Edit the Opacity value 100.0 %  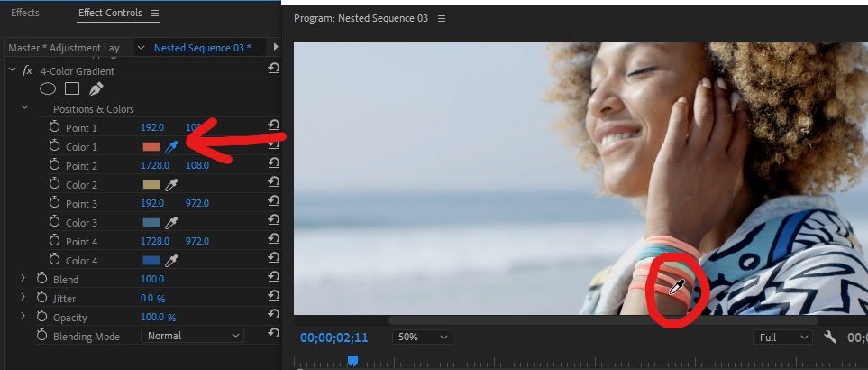coord(159,318)
